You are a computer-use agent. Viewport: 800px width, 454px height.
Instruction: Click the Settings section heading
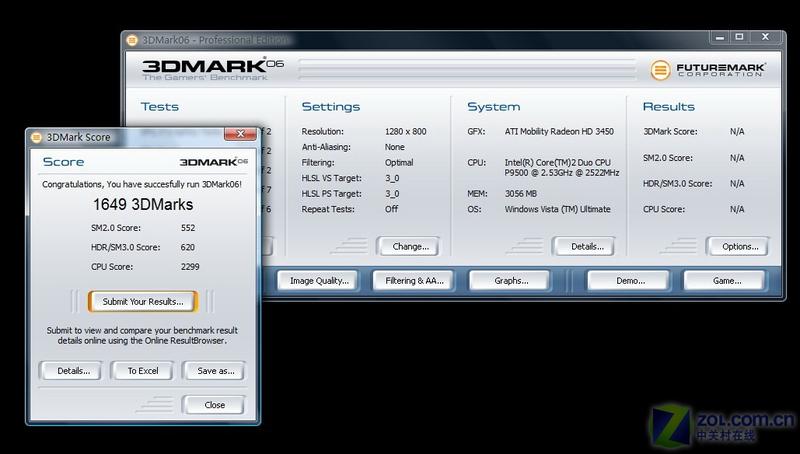point(331,107)
